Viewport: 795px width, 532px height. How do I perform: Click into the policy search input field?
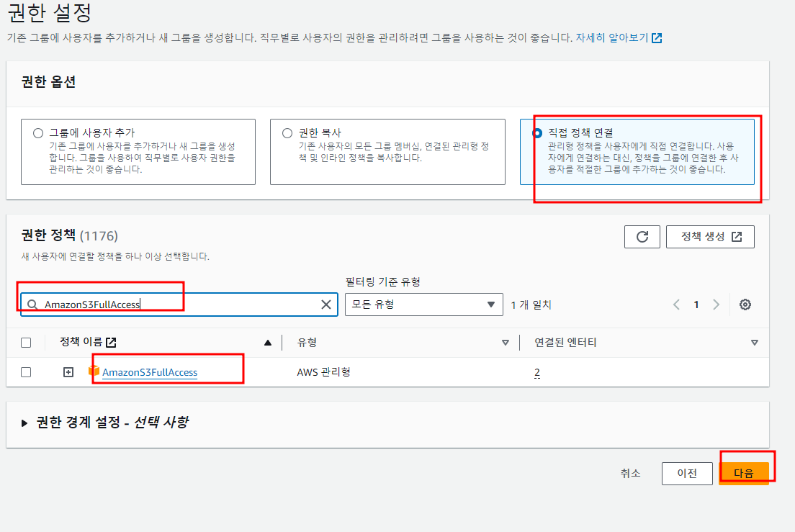click(x=179, y=305)
